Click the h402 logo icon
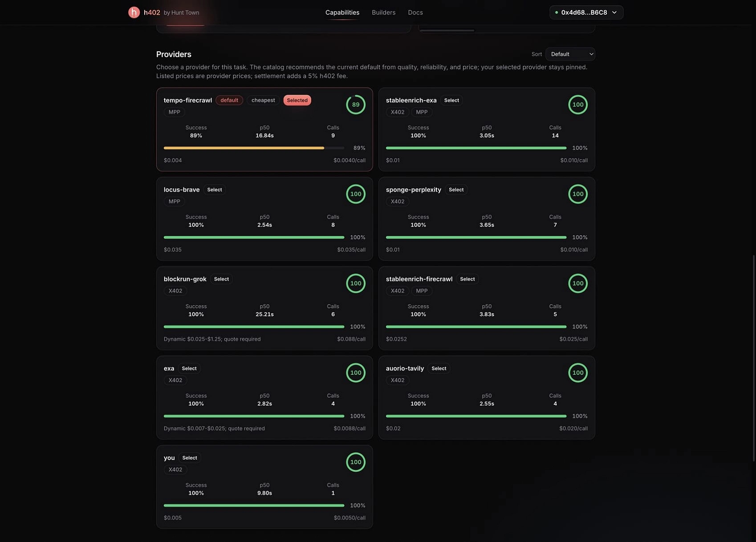 coord(134,12)
